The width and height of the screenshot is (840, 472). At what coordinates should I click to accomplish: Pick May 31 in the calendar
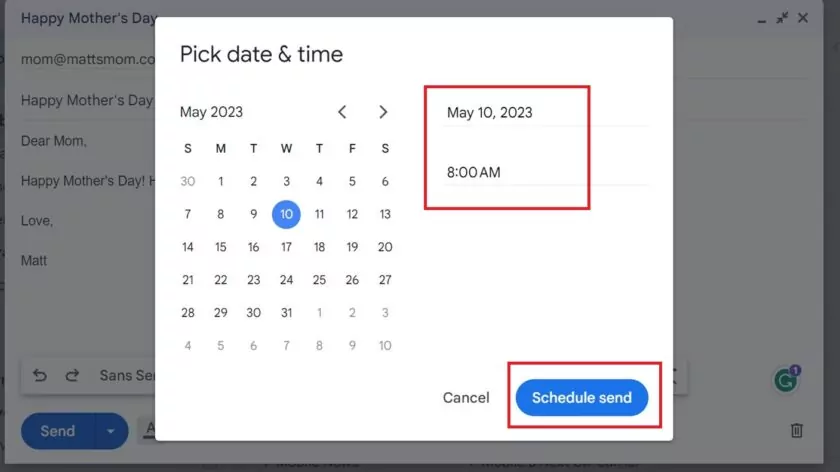coord(287,313)
